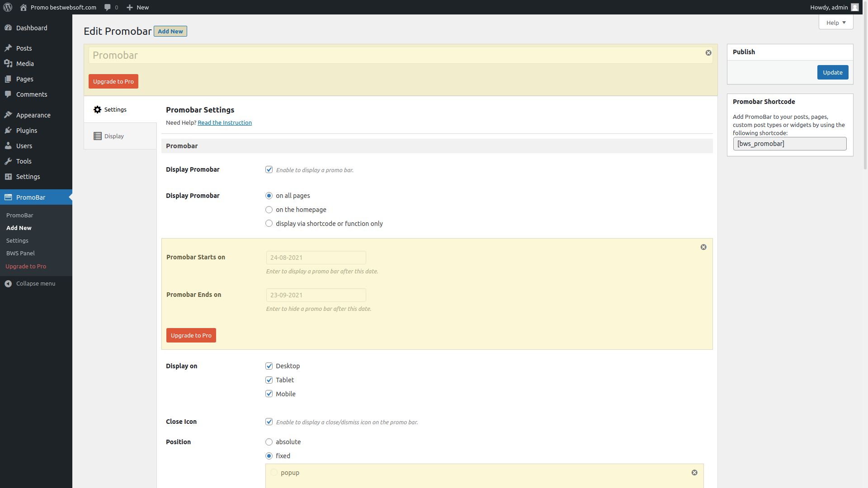The width and height of the screenshot is (868, 488).
Task: Open the New content menu
Action: pyautogui.click(x=137, y=7)
